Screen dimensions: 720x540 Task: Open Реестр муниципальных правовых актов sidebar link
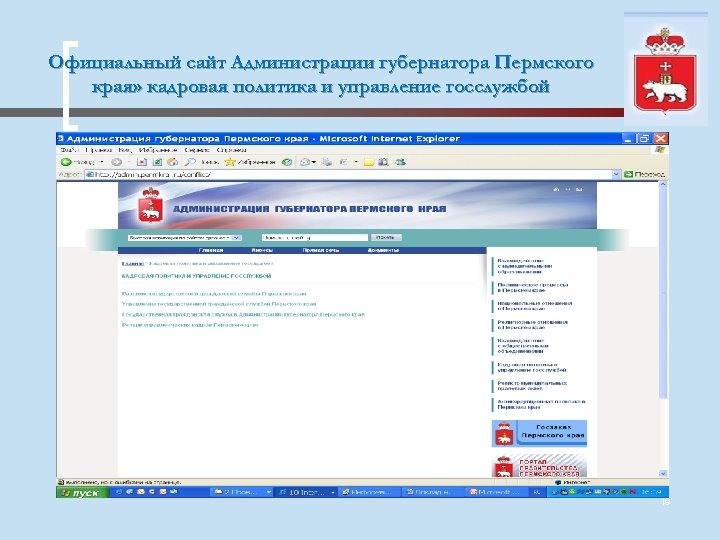pyautogui.click(x=532, y=386)
